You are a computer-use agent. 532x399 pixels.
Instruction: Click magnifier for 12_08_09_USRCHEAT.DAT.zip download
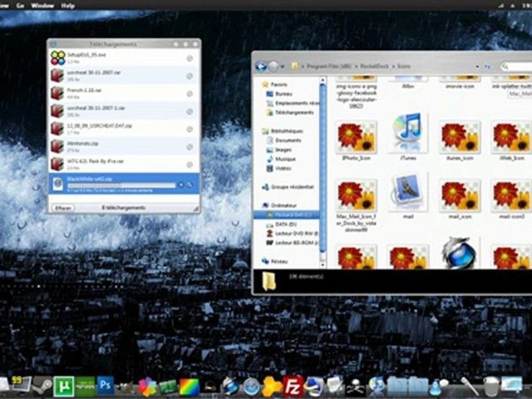190,129
